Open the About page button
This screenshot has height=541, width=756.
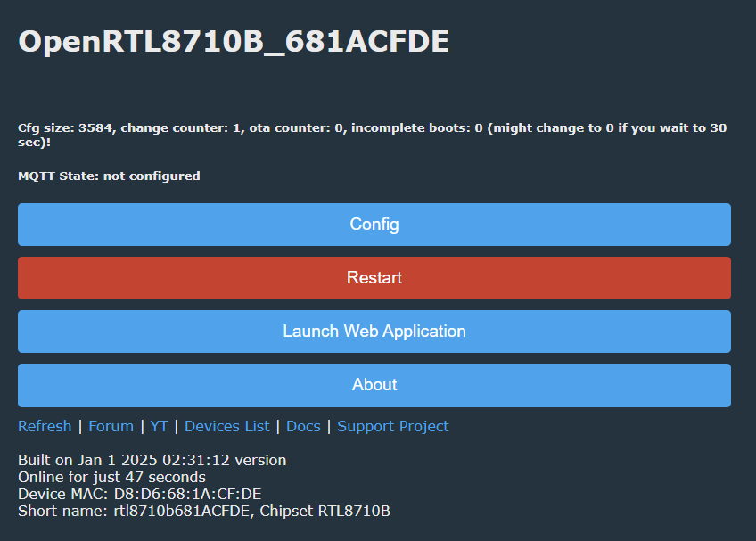374,385
